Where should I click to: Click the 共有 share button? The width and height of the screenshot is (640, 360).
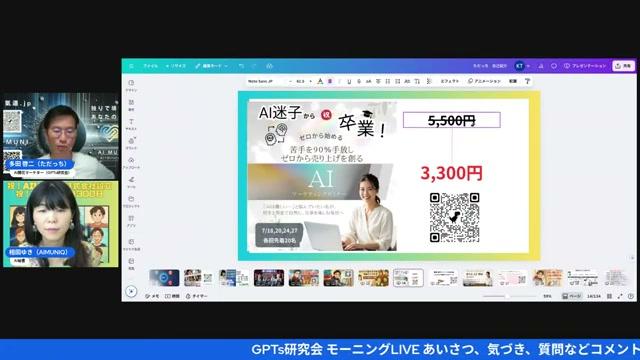point(623,66)
